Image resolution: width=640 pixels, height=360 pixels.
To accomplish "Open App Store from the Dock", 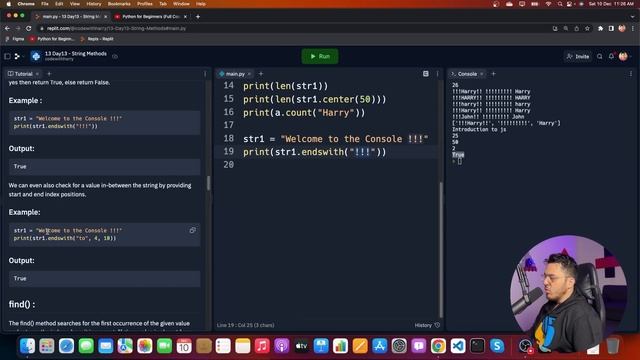I will click(x=379, y=346).
